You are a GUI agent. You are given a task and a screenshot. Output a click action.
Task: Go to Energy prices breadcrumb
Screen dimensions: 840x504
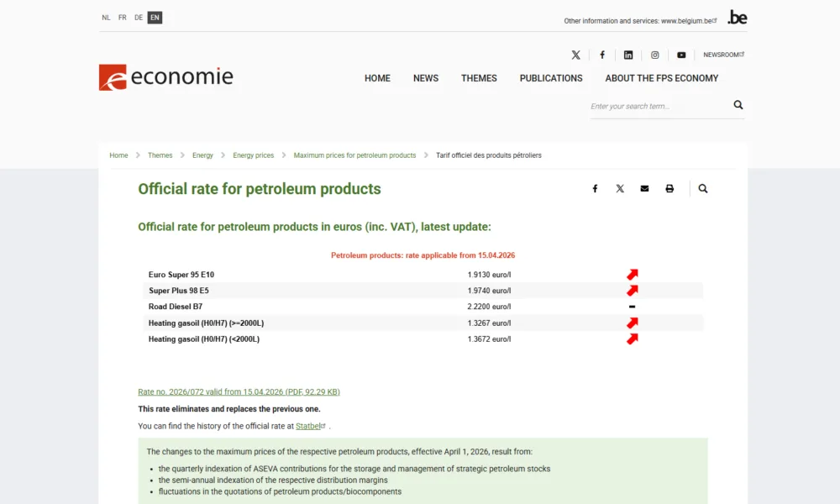(254, 155)
